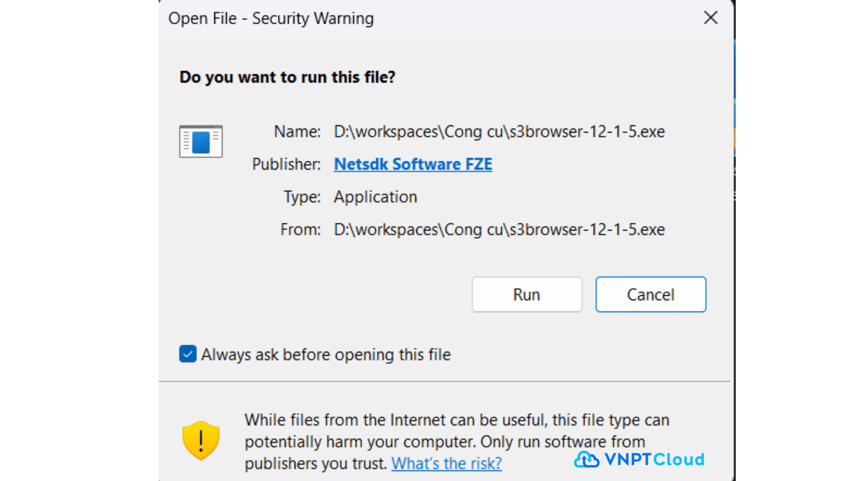Image resolution: width=868 pixels, height=481 pixels.
Task: Click the Name label
Action: (297, 132)
